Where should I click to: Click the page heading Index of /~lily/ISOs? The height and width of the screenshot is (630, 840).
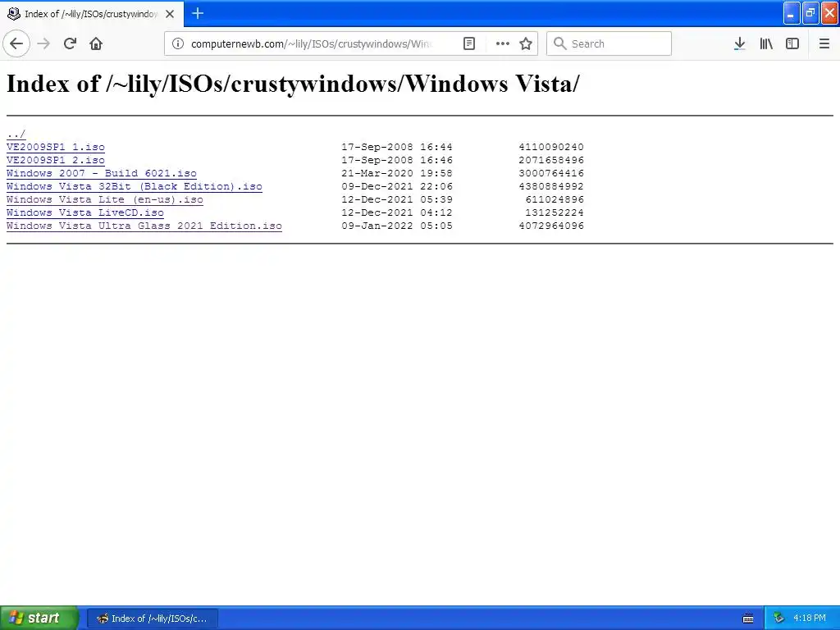coord(293,84)
